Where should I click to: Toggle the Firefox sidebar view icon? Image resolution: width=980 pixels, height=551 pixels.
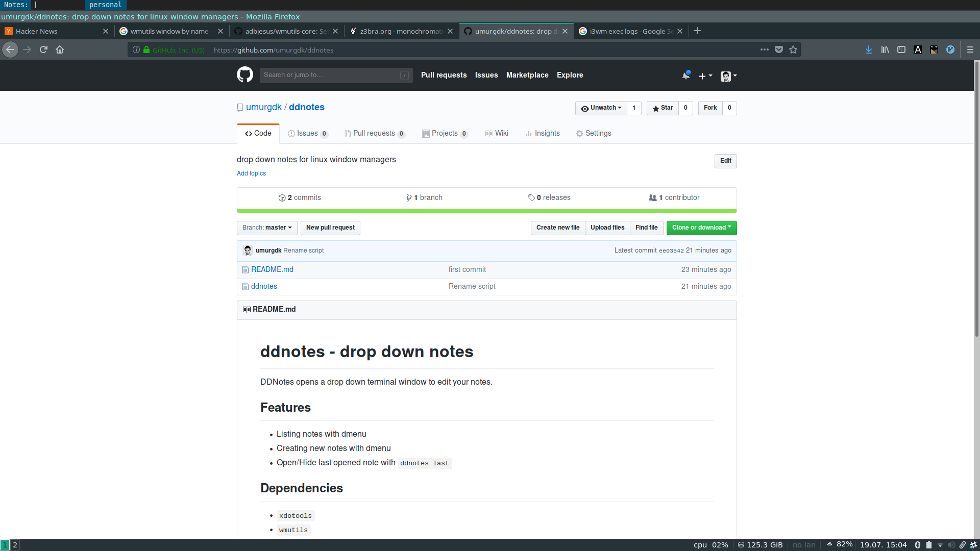tap(901, 49)
